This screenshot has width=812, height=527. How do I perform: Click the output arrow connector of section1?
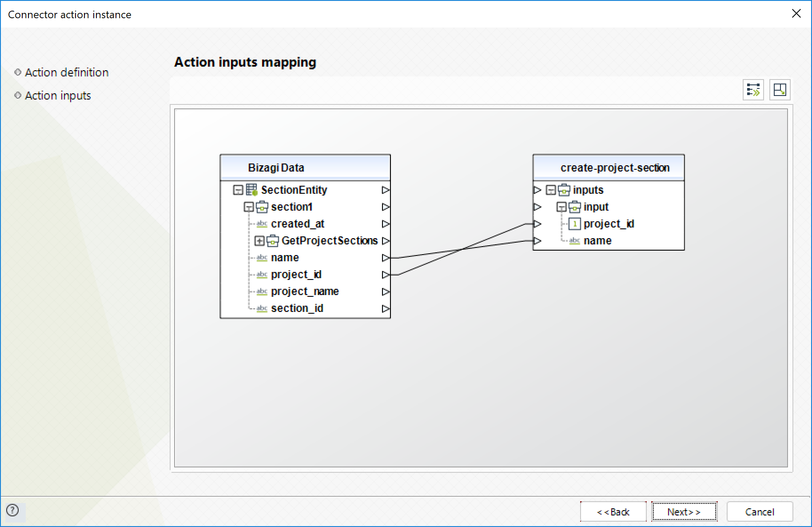tap(386, 207)
